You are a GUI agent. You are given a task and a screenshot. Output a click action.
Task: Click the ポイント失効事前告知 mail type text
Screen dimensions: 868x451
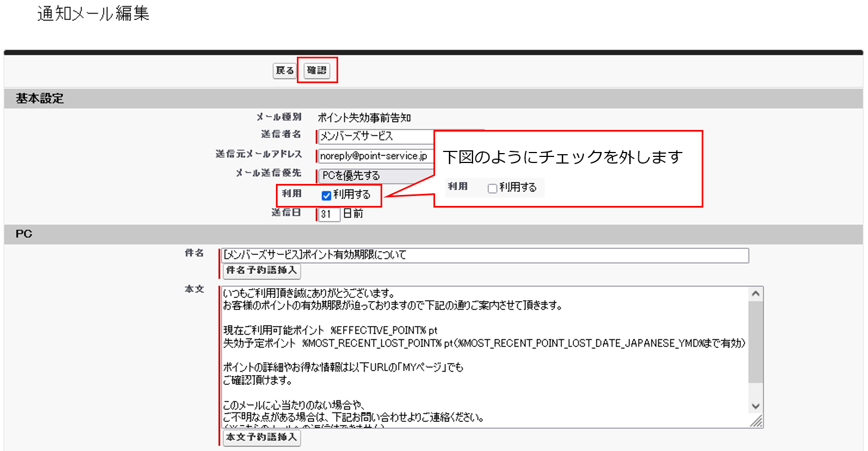tap(364, 118)
